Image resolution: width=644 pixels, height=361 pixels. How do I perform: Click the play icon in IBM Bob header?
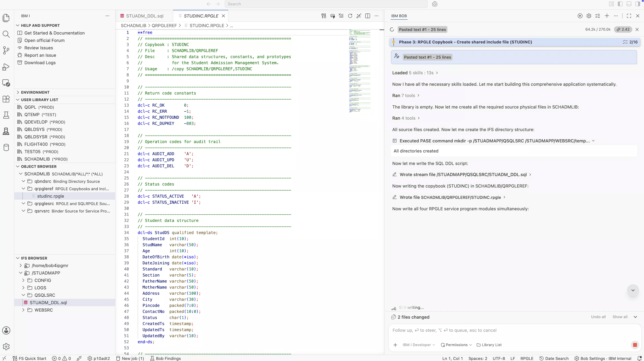coord(580,16)
